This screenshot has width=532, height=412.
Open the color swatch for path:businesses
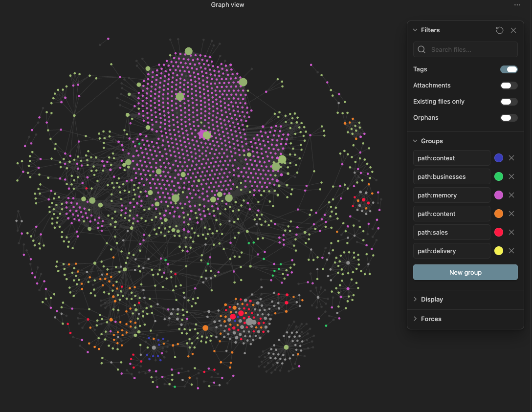498,176
